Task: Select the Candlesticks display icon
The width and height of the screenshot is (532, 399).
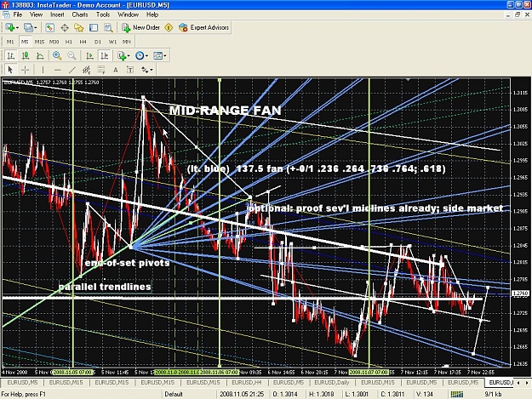Action: point(26,55)
